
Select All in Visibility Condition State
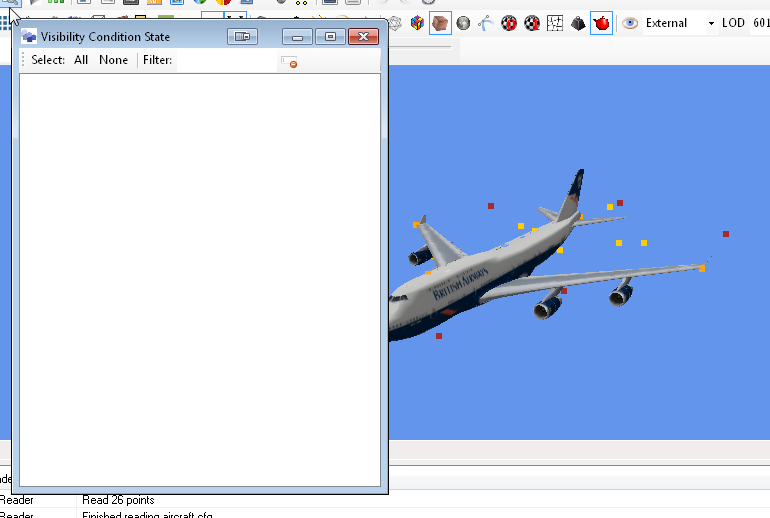click(81, 60)
